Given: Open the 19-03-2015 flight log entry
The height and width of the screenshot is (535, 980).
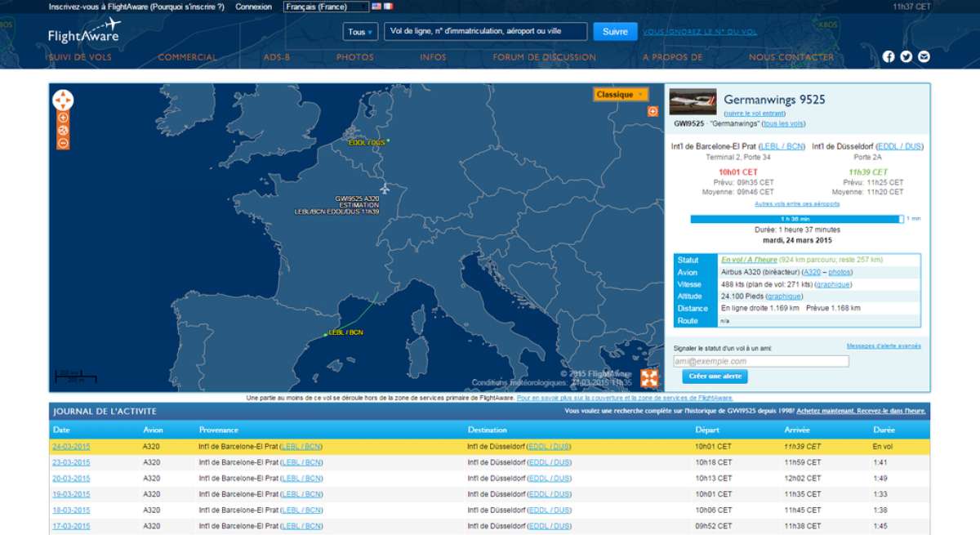Looking at the screenshot, I should (71, 494).
